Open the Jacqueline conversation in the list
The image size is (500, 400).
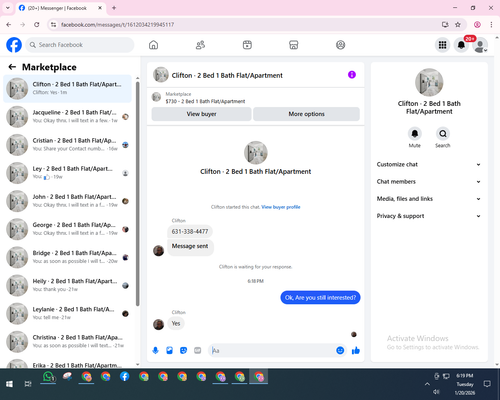[67, 117]
